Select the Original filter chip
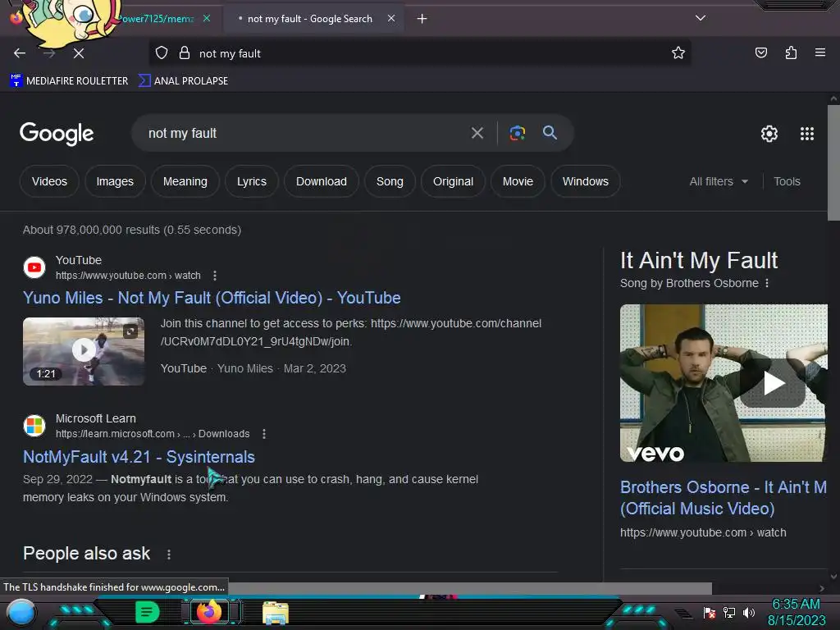Image resolution: width=840 pixels, height=630 pixels. point(453,181)
